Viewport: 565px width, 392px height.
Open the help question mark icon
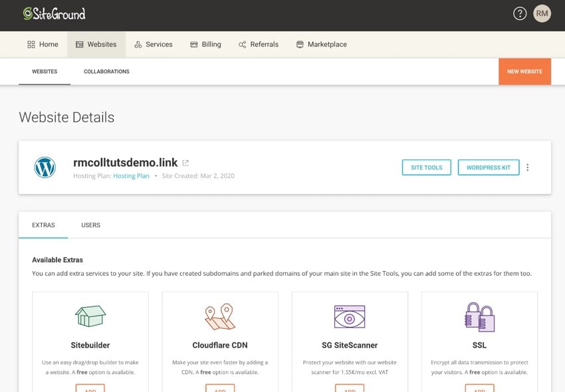pos(520,13)
